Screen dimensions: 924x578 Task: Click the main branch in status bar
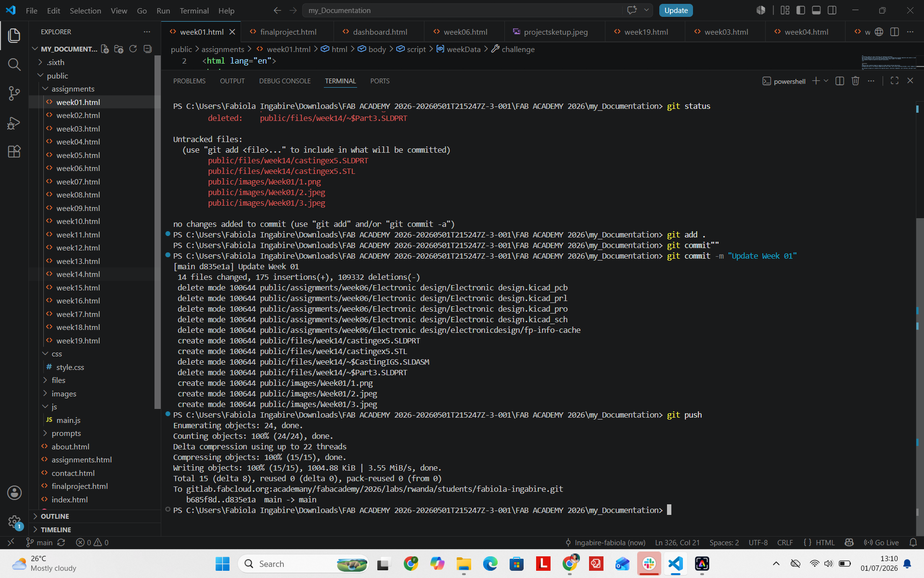pyautogui.click(x=39, y=542)
